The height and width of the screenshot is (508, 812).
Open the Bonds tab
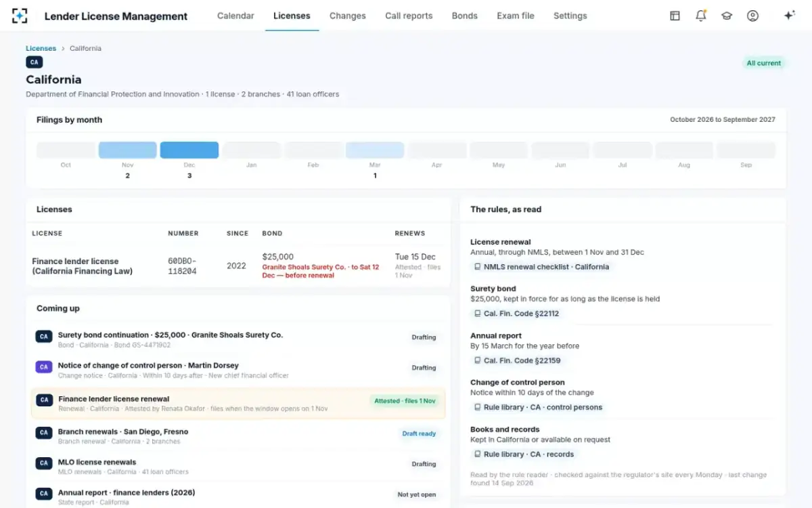465,16
